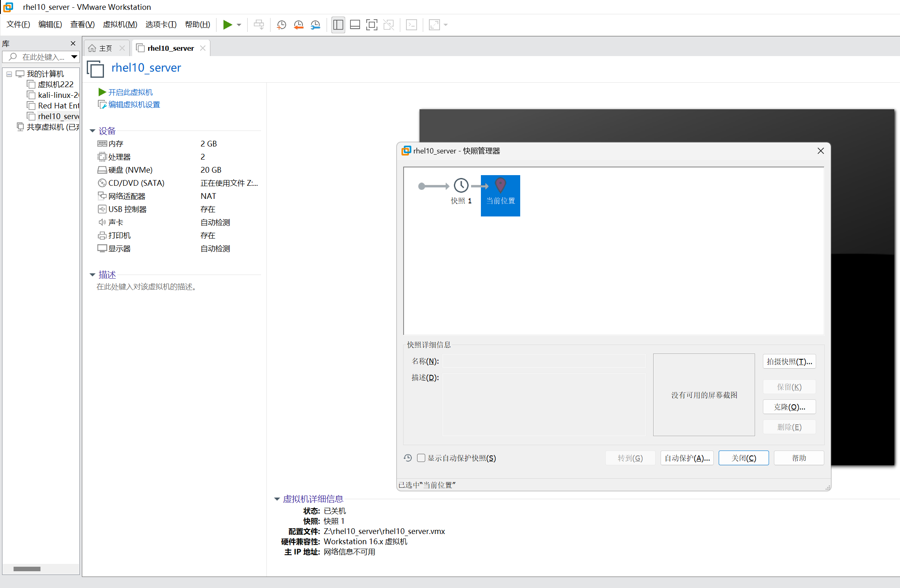Close the 主页 tab
The height and width of the screenshot is (588, 900).
[122, 48]
